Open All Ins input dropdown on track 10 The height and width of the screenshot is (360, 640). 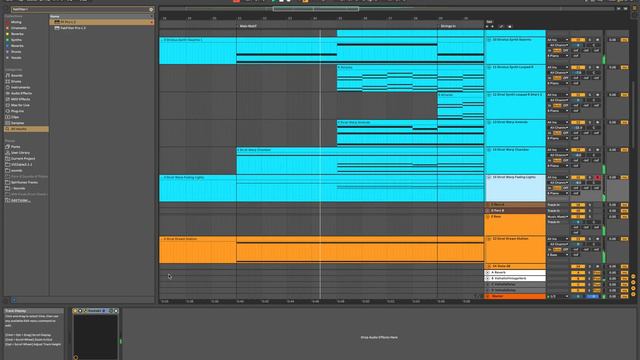click(558, 40)
